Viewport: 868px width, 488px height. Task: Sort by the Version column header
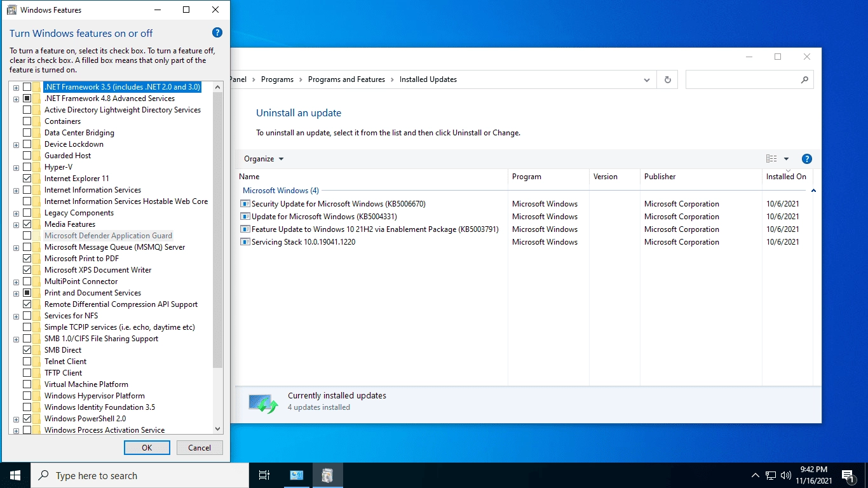coord(614,177)
